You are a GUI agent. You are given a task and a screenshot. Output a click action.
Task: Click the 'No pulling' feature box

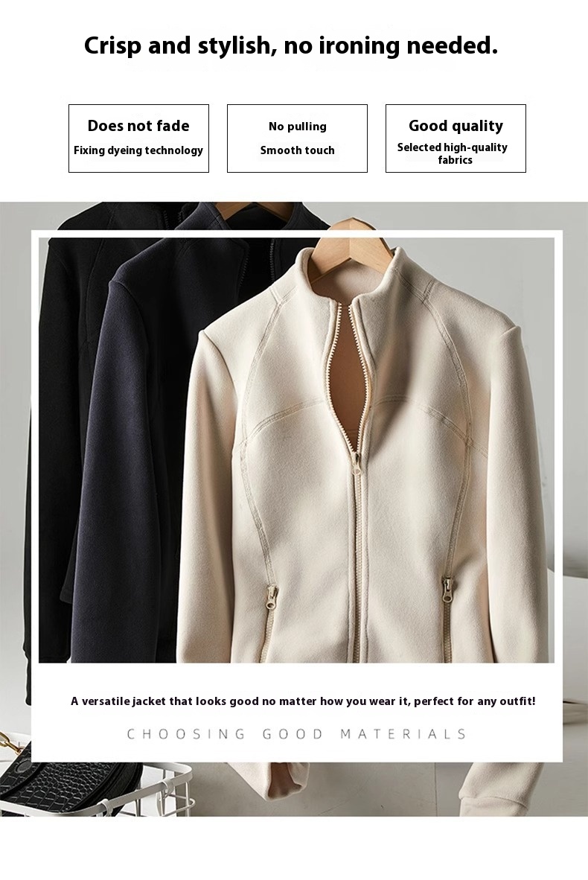point(297,138)
